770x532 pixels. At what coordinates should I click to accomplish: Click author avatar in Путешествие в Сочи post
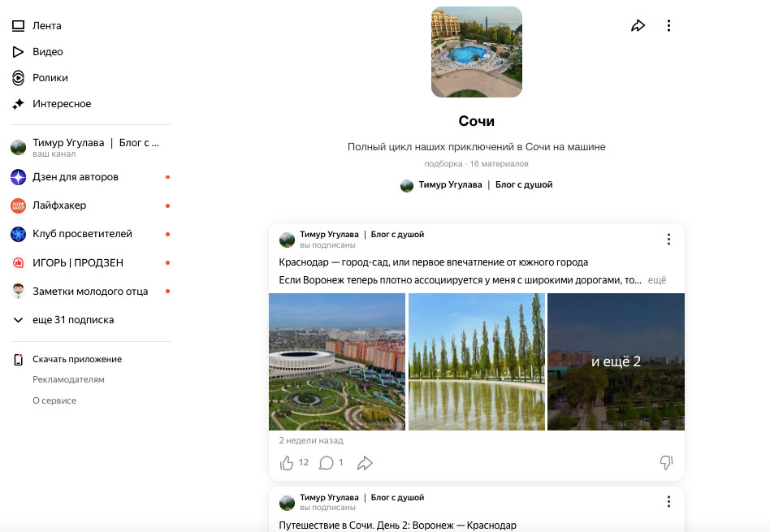coord(287,503)
